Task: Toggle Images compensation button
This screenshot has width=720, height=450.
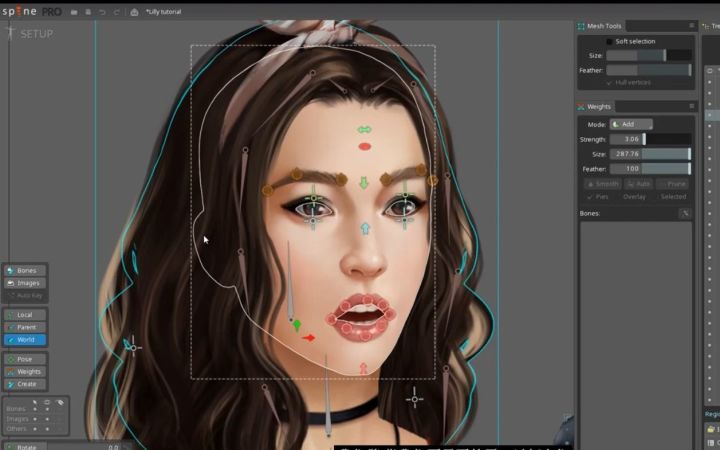Action: click(x=25, y=283)
